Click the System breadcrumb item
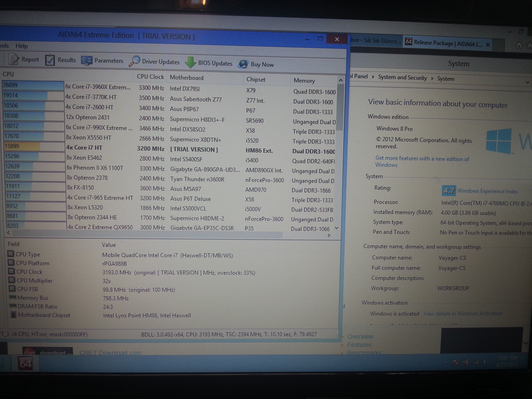The height and width of the screenshot is (399, 532). (446, 79)
